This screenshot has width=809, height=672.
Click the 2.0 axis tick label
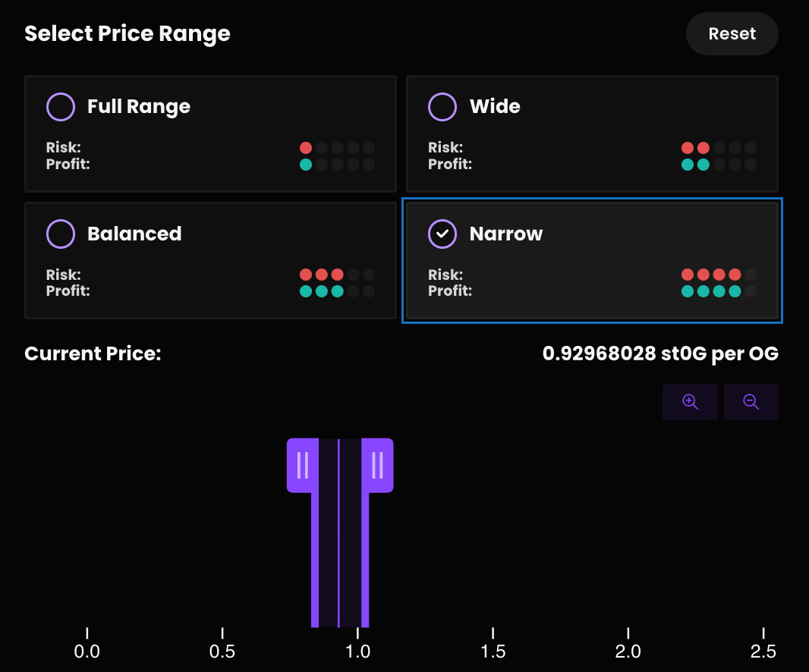tap(628, 652)
